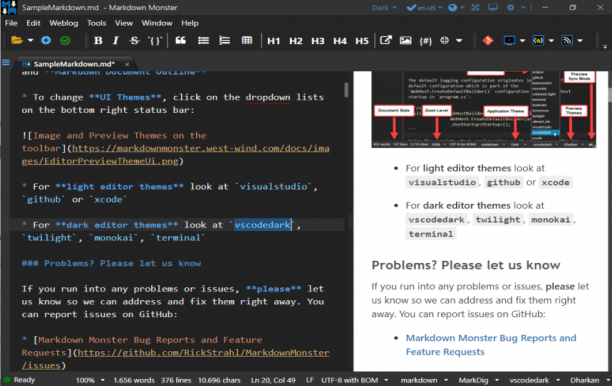Close the SampleMarkdown.md tab

point(127,64)
